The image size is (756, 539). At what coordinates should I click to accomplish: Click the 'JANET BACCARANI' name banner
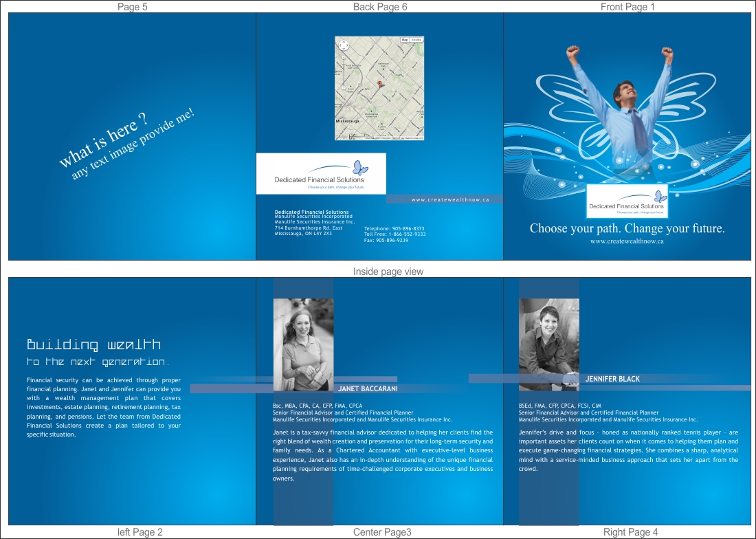pos(368,388)
